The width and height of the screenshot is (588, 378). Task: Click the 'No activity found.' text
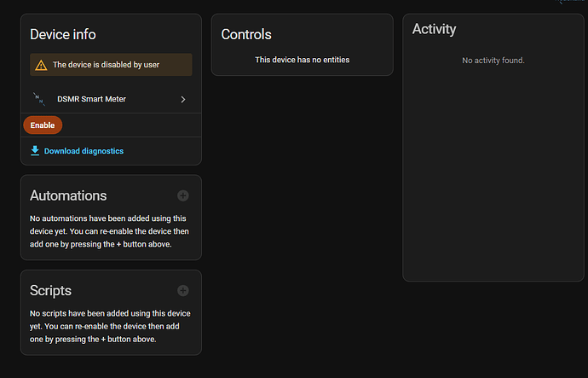point(493,61)
